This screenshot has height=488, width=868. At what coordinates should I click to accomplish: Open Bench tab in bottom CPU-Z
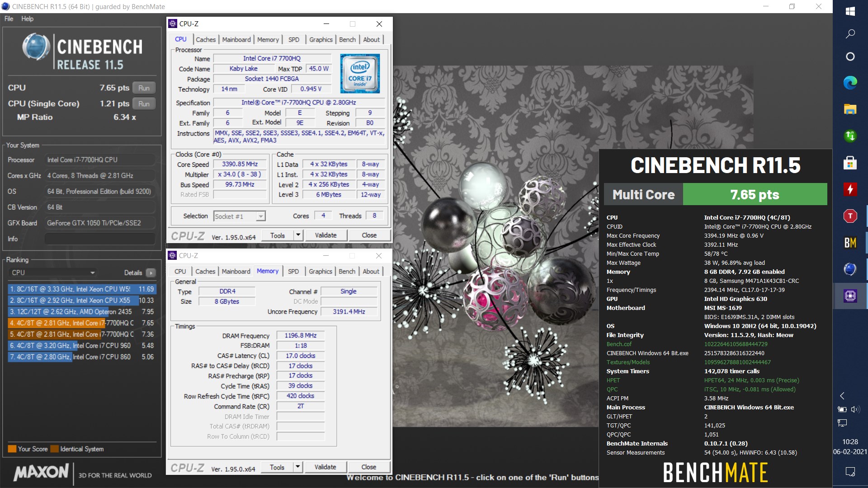347,271
